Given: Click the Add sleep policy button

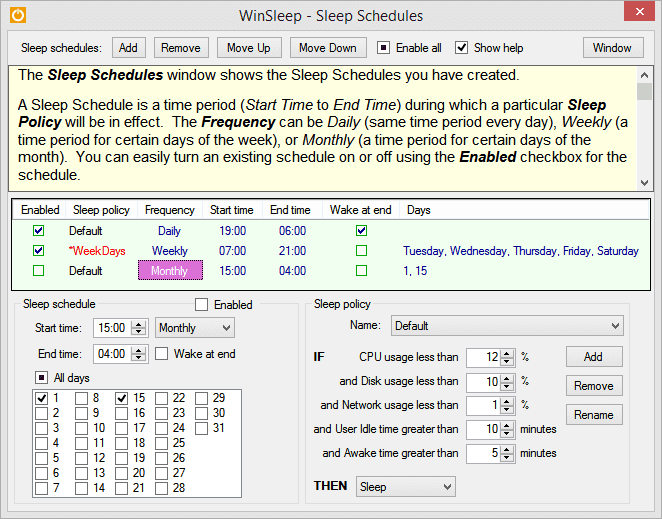Looking at the screenshot, I should [x=594, y=357].
